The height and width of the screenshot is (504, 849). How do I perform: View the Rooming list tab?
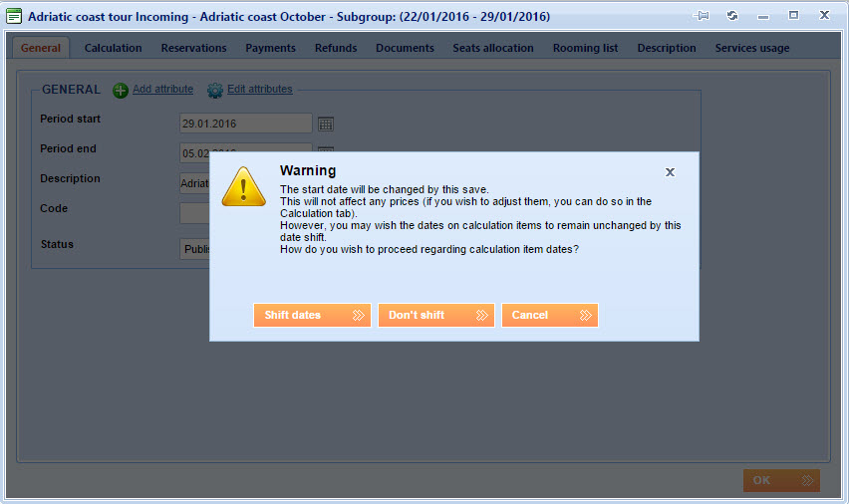click(x=585, y=48)
